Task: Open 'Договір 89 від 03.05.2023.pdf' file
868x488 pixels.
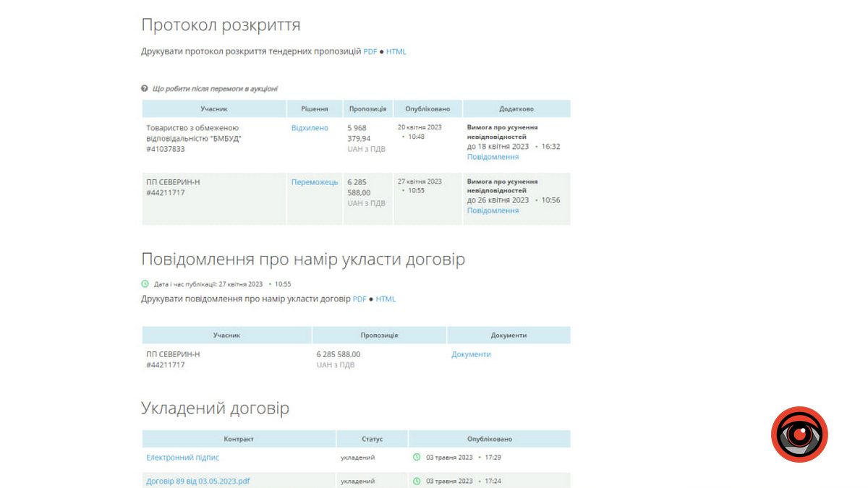Action: click(x=197, y=481)
